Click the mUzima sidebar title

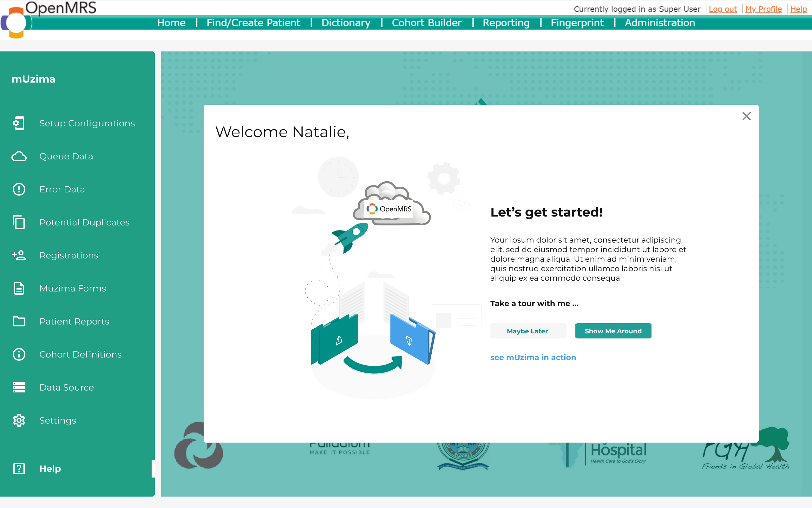[x=33, y=79]
